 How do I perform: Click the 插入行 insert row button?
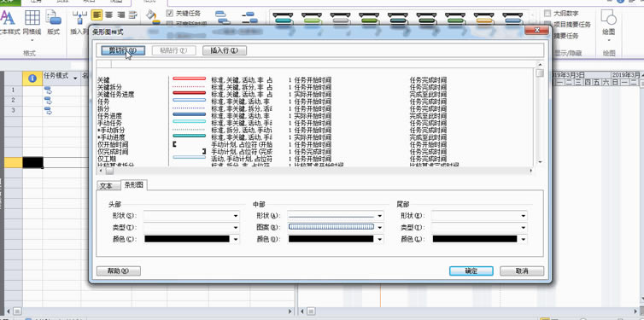(x=225, y=50)
